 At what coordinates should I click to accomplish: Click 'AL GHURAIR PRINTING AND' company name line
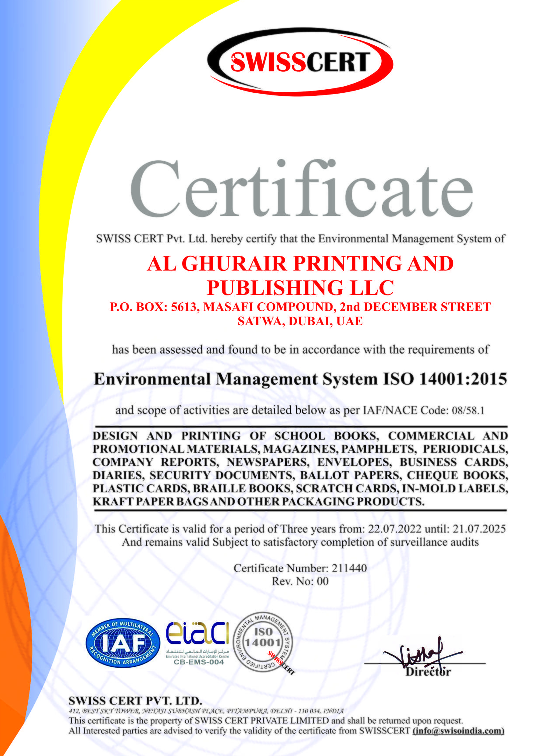(300, 264)
